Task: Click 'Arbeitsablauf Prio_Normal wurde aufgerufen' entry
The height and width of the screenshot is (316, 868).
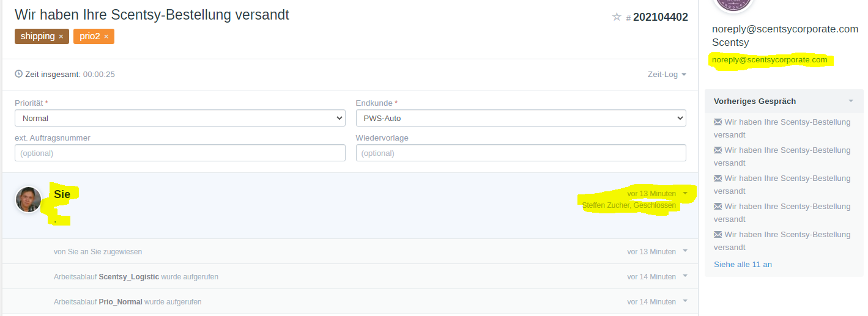Action: coord(127,302)
